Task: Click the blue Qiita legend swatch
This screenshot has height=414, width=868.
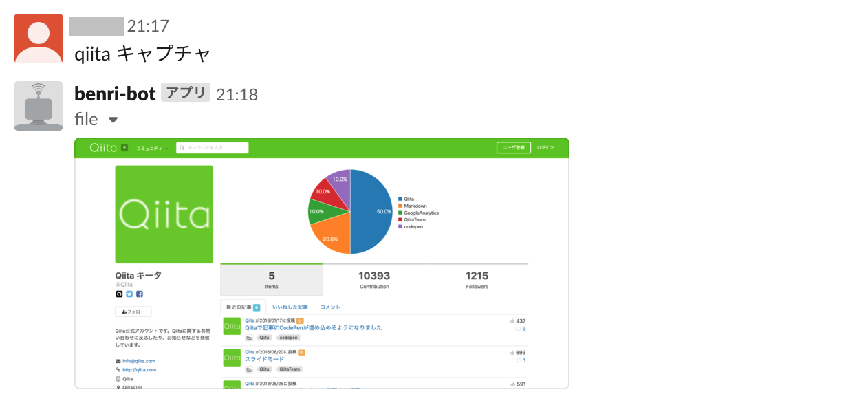Action: (x=400, y=199)
